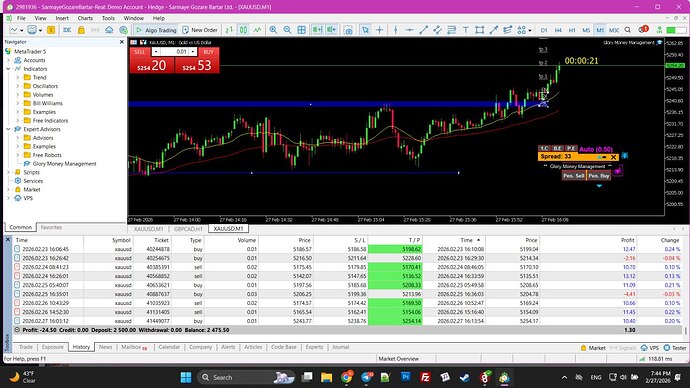
Task: Open Chrome from the Windows taskbar
Action: (347, 377)
